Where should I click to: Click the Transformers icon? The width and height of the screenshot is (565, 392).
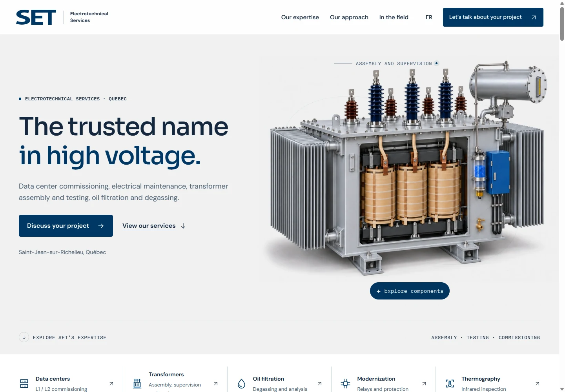(x=137, y=383)
